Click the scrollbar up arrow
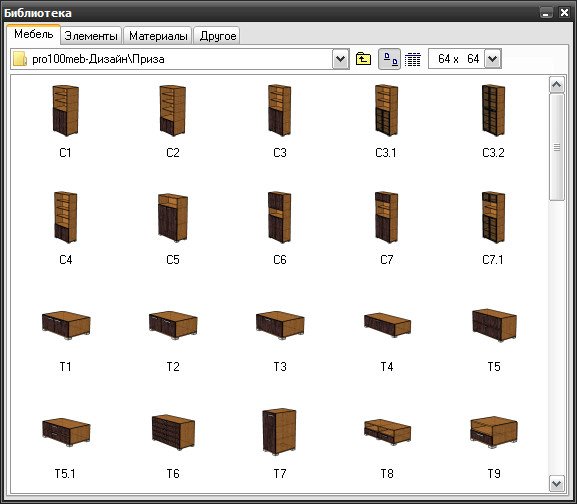 click(556, 85)
